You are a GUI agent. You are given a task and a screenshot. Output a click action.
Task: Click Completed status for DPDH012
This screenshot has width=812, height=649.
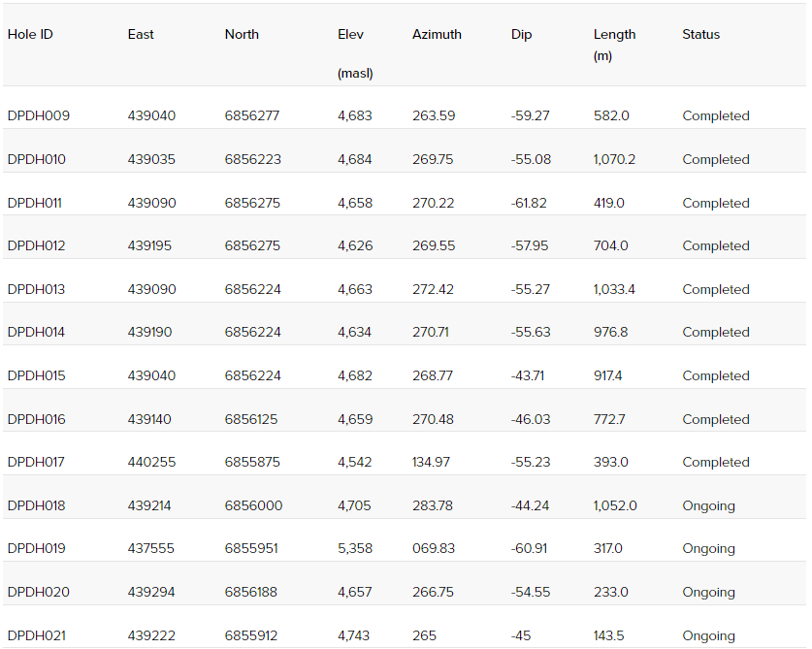coord(716,245)
